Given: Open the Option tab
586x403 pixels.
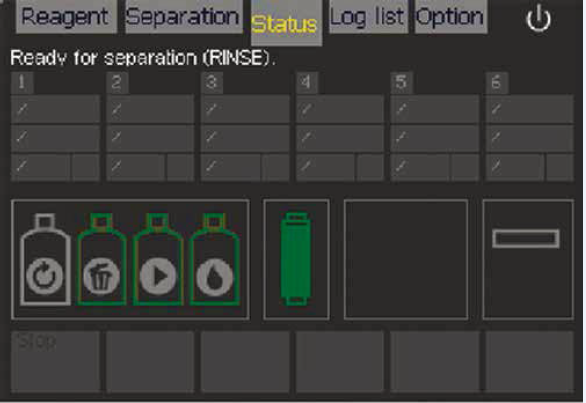Looking at the screenshot, I should click(451, 16).
